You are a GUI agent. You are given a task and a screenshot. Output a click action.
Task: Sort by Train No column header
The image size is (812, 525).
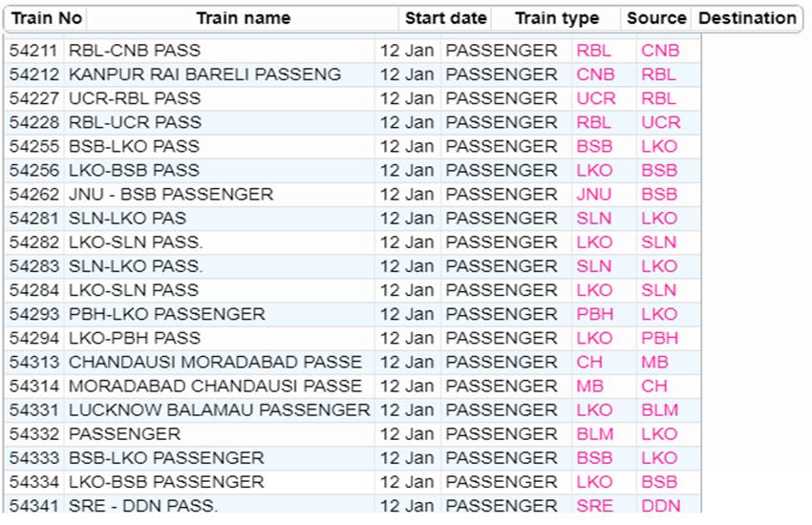[x=46, y=18]
